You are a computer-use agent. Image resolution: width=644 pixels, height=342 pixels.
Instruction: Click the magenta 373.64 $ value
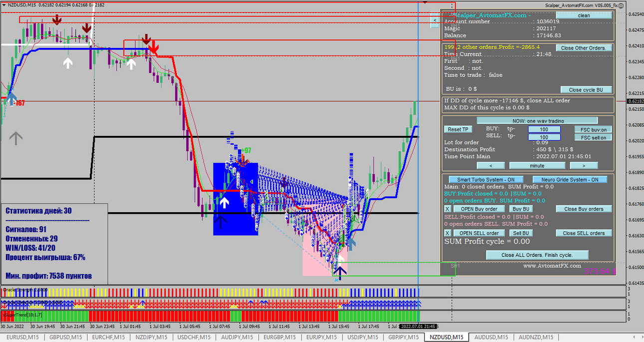pyautogui.click(x=600, y=271)
